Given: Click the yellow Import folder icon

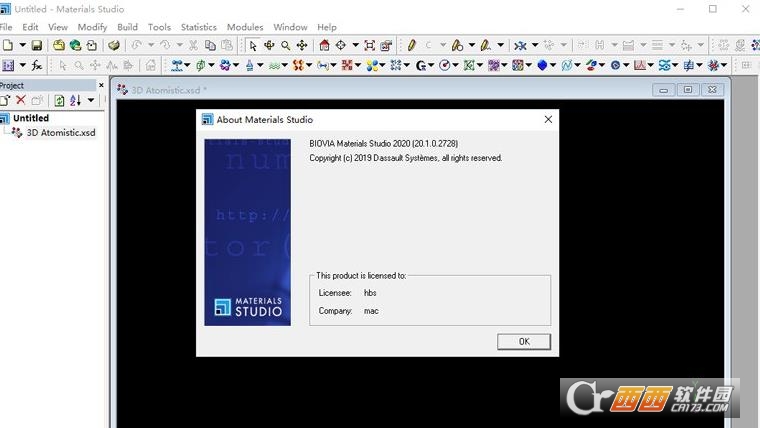Looking at the screenshot, I should click(x=59, y=45).
